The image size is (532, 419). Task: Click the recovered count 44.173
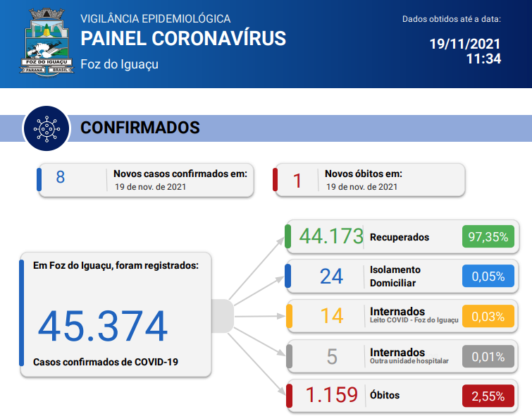tap(331, 236)
